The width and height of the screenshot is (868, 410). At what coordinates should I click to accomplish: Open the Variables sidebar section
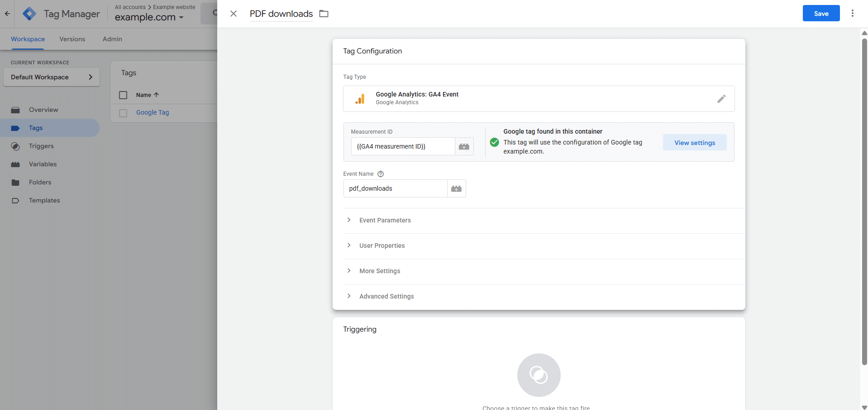point(43,164)
